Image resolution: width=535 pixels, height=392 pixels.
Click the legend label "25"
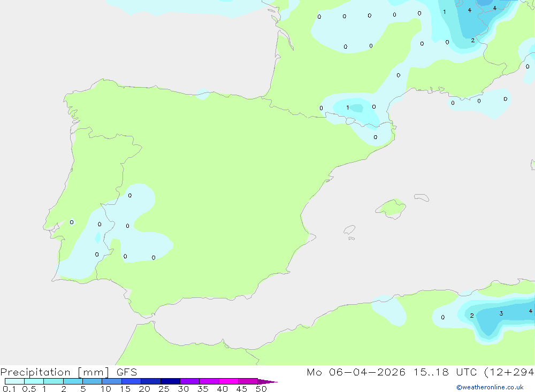164,389
